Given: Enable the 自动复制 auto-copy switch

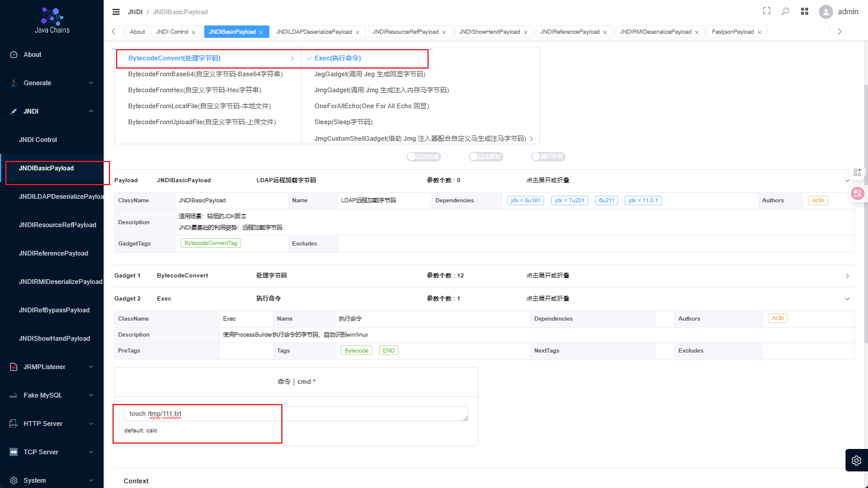Looking at the screenshot, I should click(486, 157).
